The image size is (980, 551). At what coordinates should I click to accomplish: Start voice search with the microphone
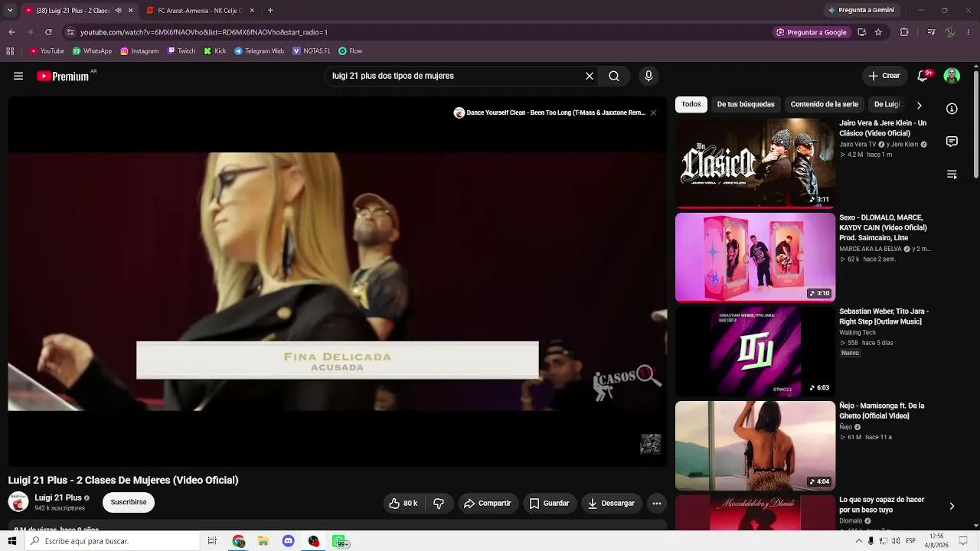(648, 76)
